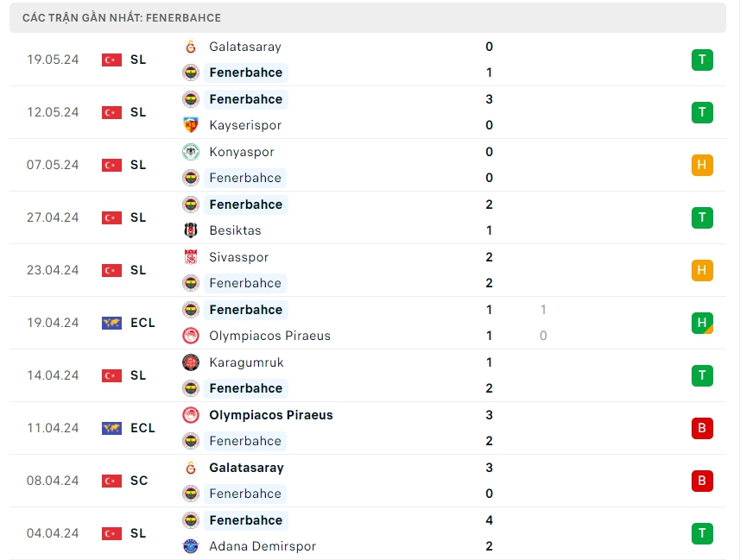
Task: Open Olympiacos Piraeus link in 11.04.24 match
Action: tap(270, 415)
